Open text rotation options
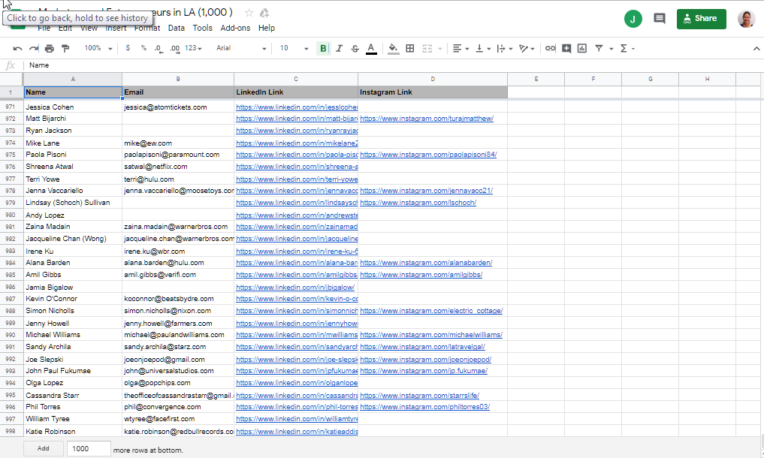The width and height of the screenshot is (764, 458). click(x=527, y=48)
